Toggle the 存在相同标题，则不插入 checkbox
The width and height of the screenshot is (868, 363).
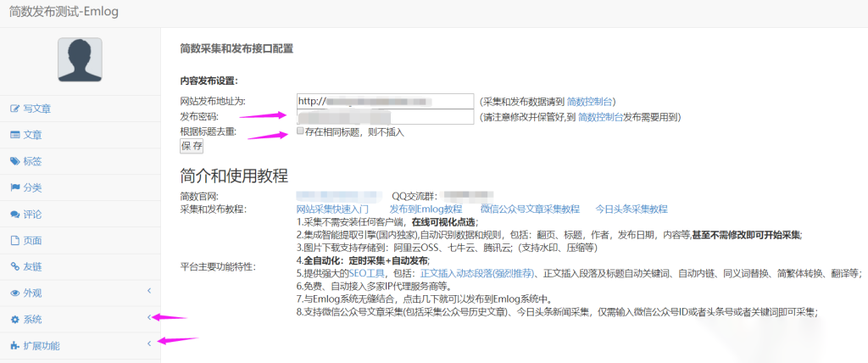click(x=300, y=131)
